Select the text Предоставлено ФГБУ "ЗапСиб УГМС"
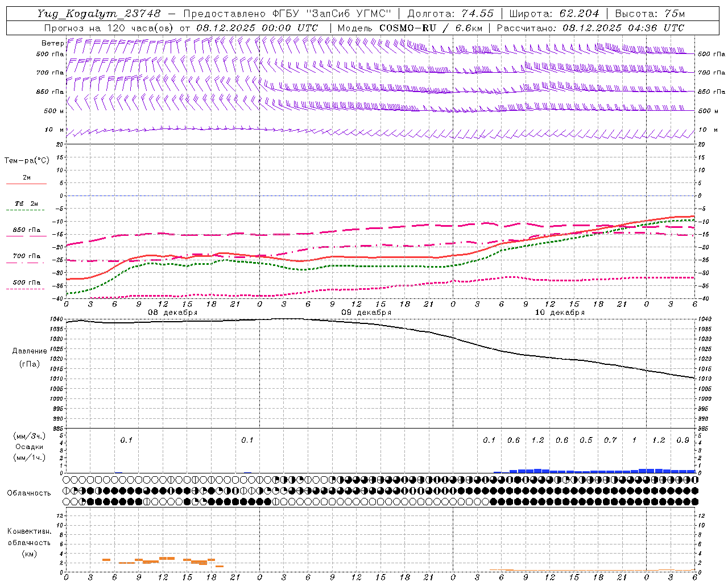 287,13
